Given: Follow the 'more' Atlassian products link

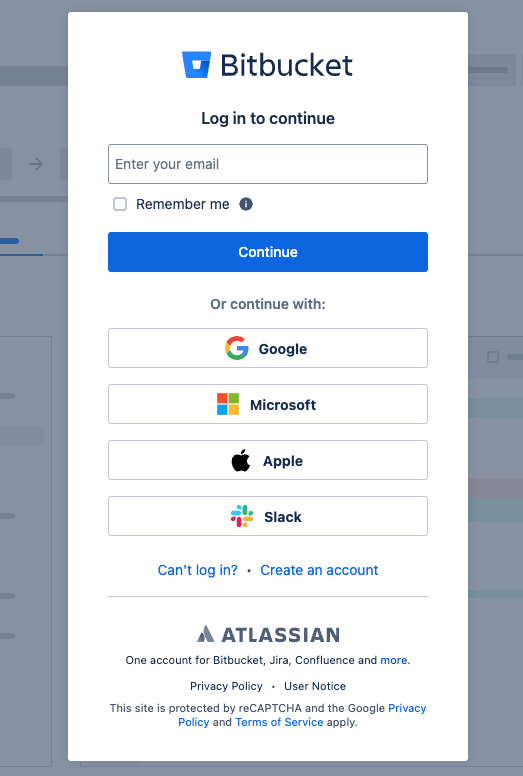Looking at the screenshot, I should 394,660.
